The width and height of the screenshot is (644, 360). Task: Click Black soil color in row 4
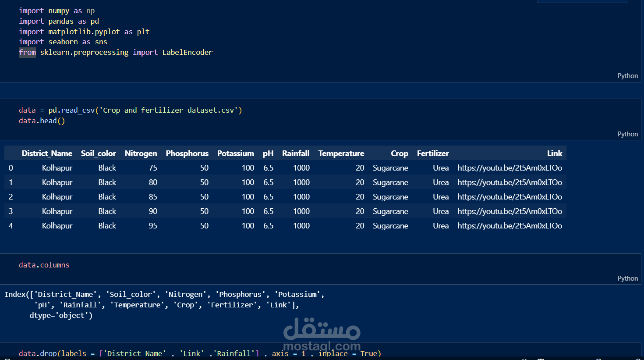(x=107, y=226)
